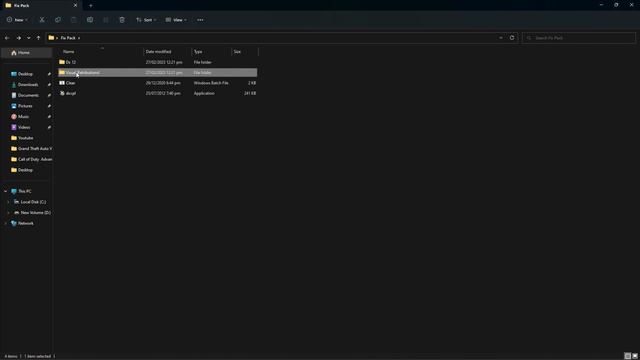
Task: Go back with the left arrow
Action: [x=7, y=38]
